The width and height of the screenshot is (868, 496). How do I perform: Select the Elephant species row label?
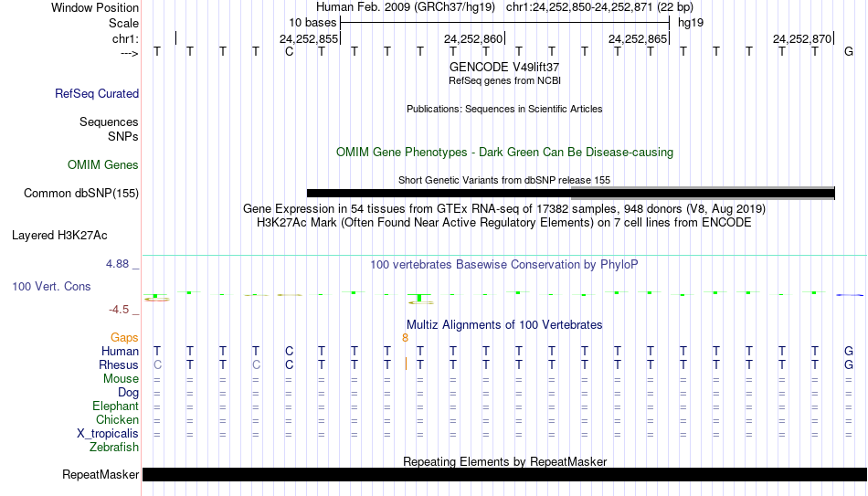pyautogui.click(x=115, y=406)
